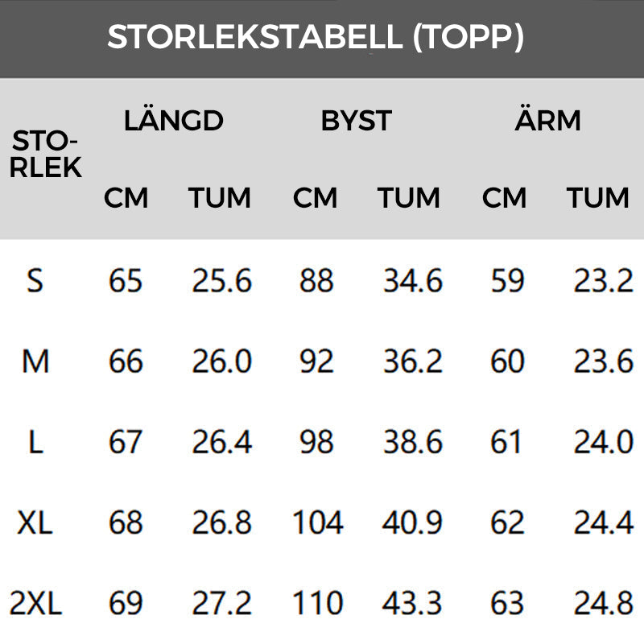Click the 92 bust value
Image resolution: width=644 pixels, height=644 pixels.
(316, 361)
